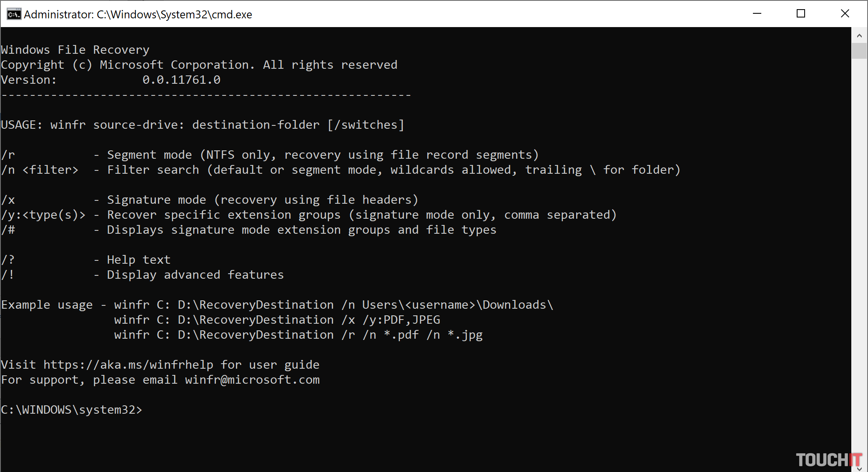
Task: Minimize the Command Prompt window
Action: 757,14
